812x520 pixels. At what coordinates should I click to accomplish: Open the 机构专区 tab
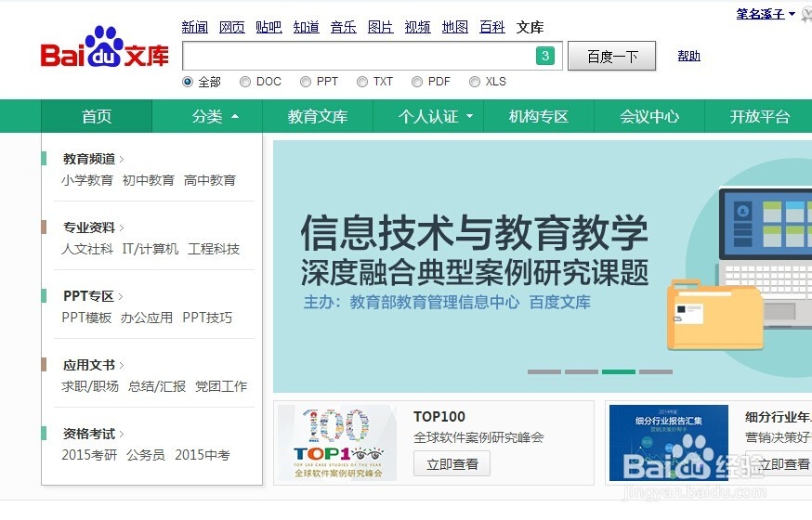click(539, 116)
